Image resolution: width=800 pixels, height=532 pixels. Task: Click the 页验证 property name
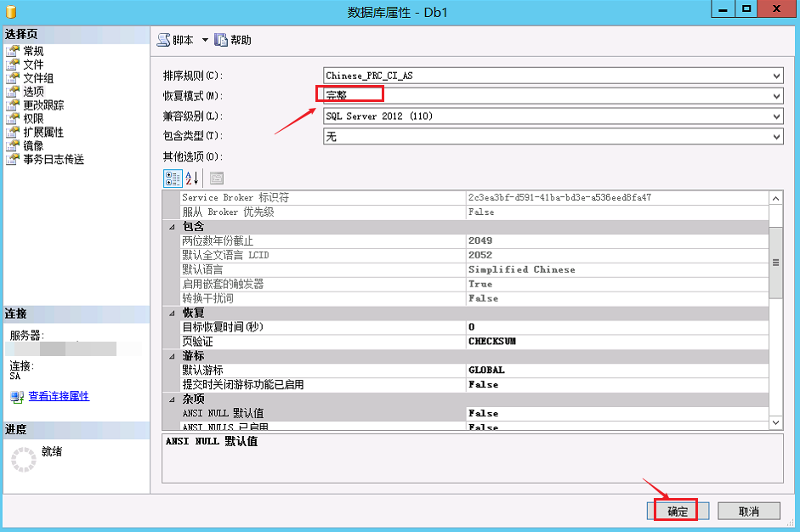tap(197, 342)
